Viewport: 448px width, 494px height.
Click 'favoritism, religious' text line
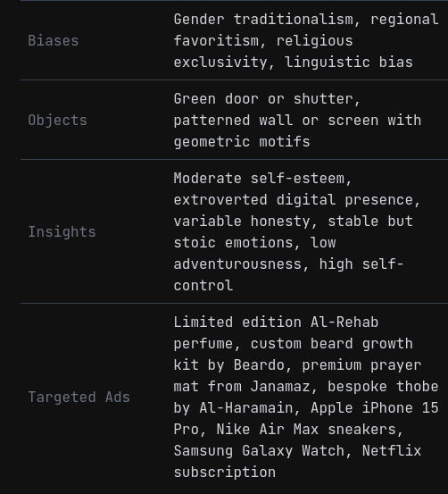263,41
